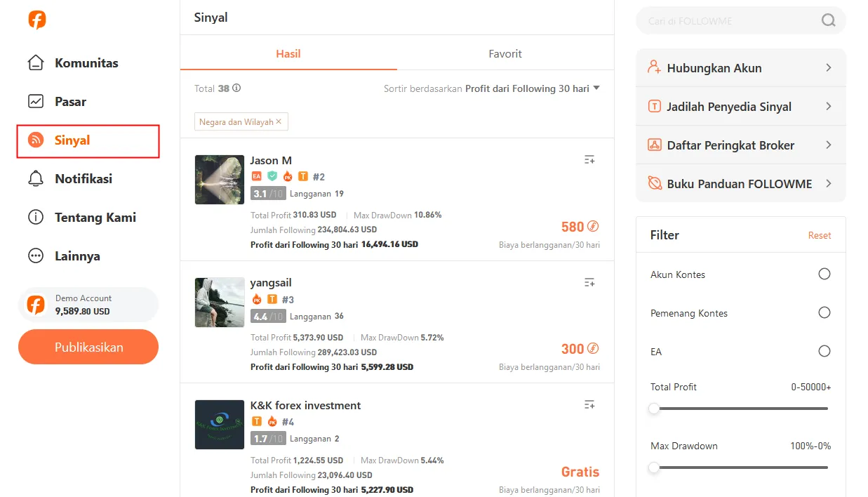Click the flame PK badge on Jason M
This screenshot has width=868, height=497.
pyautogui.click(x=288, y=176)
